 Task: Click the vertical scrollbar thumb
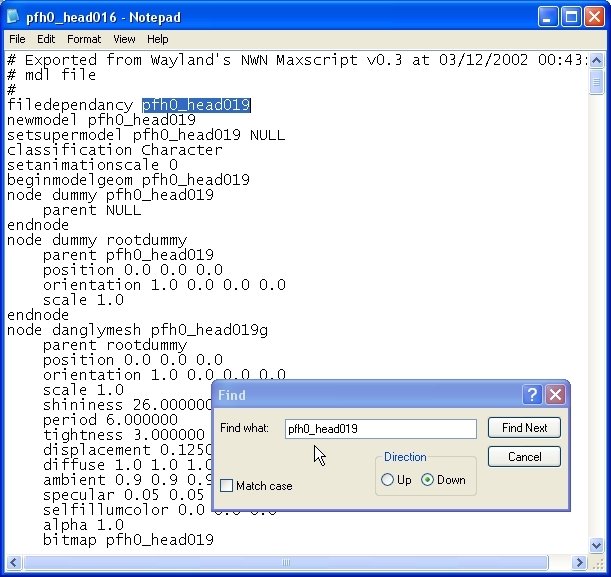596,82
